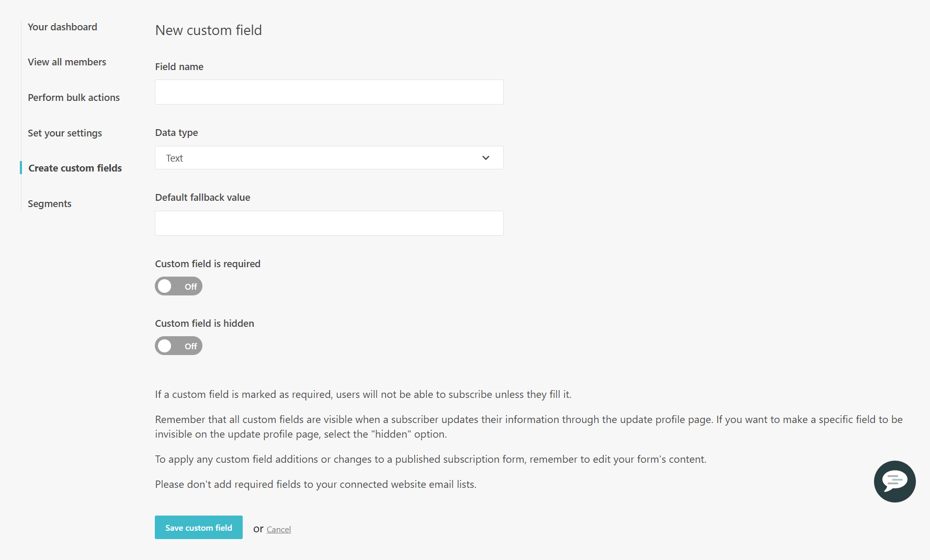Open the Segments page
Viewport: 930px width, 560px height.
pos(49,203)
